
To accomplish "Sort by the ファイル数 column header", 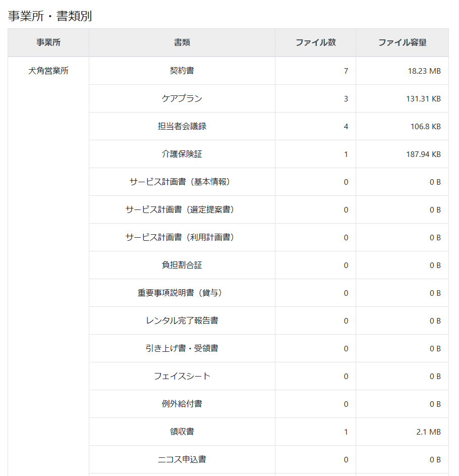I will pyautogui.click(x=315, y=43).
